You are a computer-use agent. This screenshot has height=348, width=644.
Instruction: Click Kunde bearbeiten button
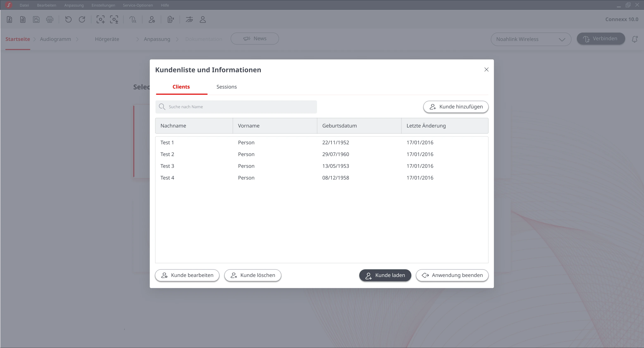[187, 275]
